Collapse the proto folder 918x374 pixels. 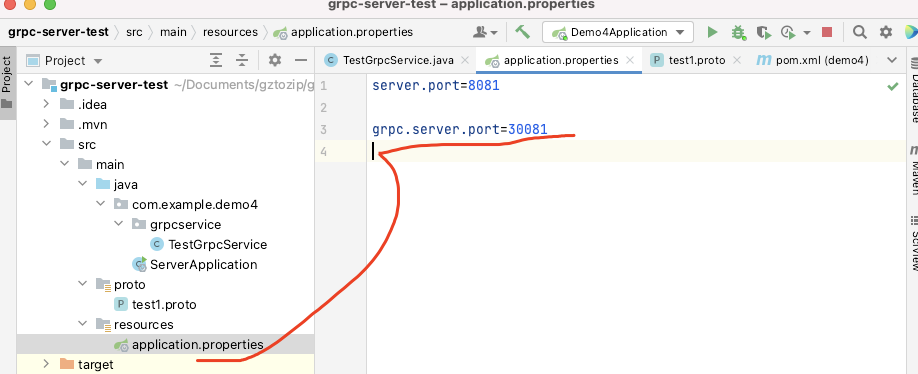point(82,284)
